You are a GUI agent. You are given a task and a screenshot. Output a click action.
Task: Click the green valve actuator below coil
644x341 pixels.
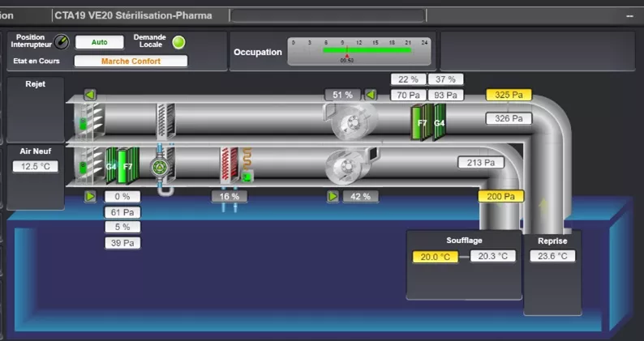(x=247, y=177)
